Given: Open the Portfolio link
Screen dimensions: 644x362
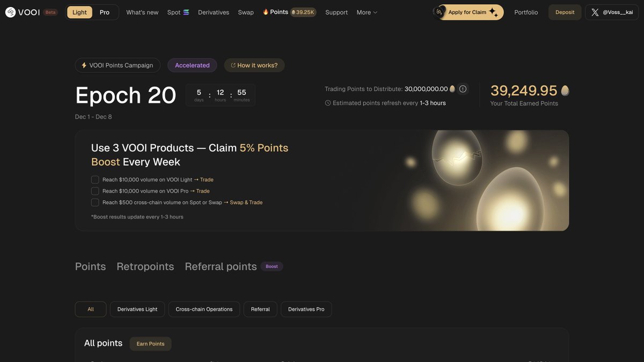Looking at the screenshot, I should pos(526,12).
